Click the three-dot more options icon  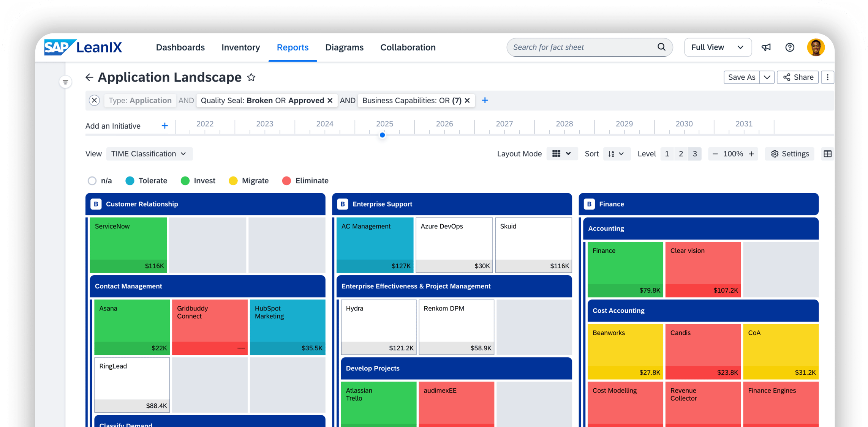(x=827, y=77)
